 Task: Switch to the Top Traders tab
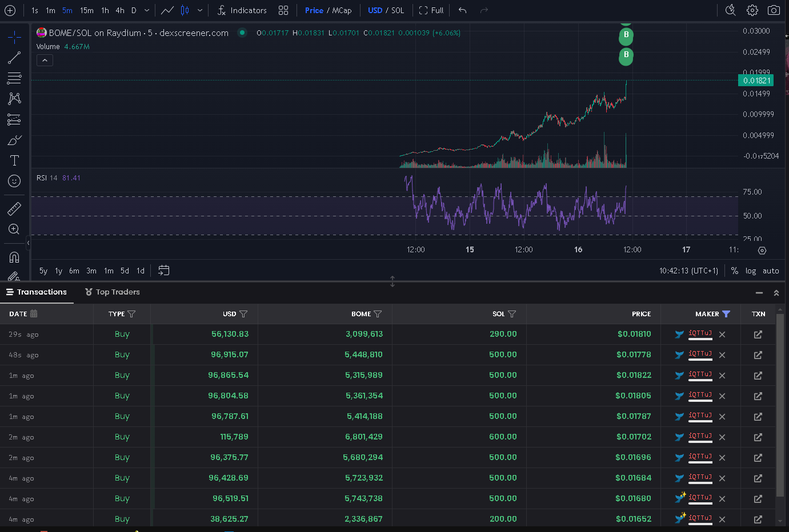point(113,292)
